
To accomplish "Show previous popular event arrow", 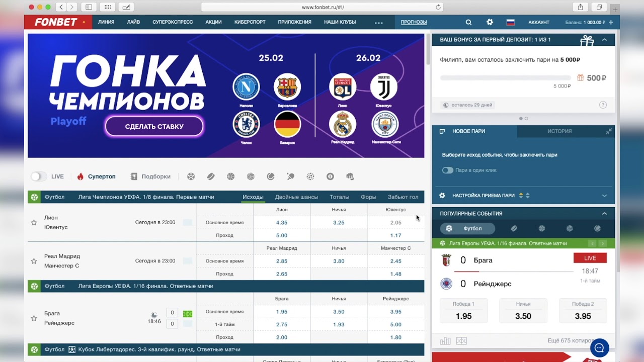I will pos(593,243).
